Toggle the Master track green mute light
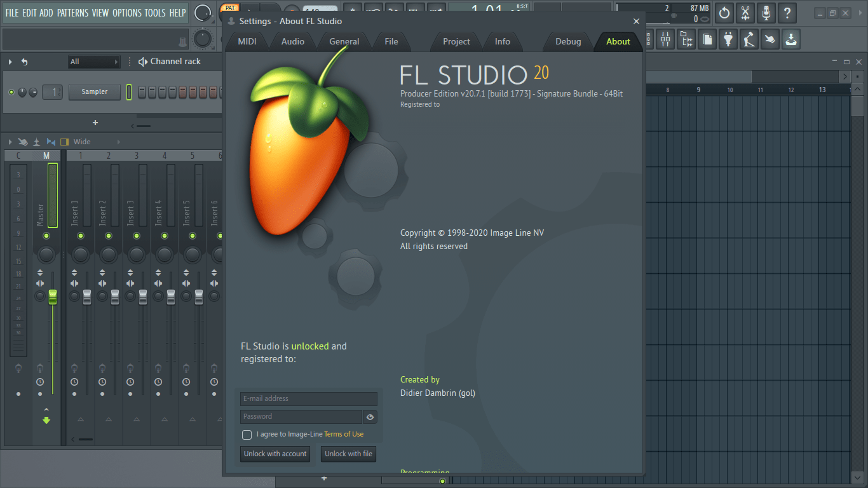The image size is (868, 488). pyautogui.click(x=46, y=236)
